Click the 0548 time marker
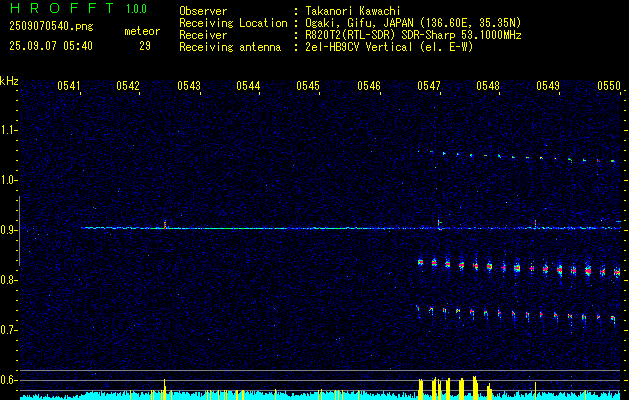This screenshot has width=629, height=400. 488,85
